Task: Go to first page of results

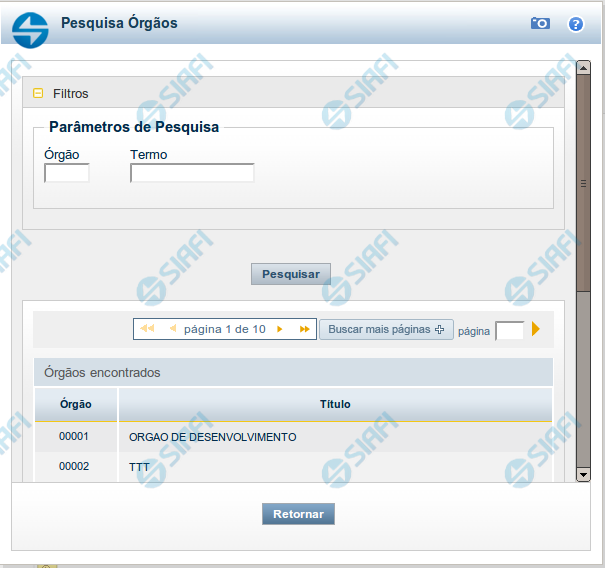Action: click(x=147, y=329)
